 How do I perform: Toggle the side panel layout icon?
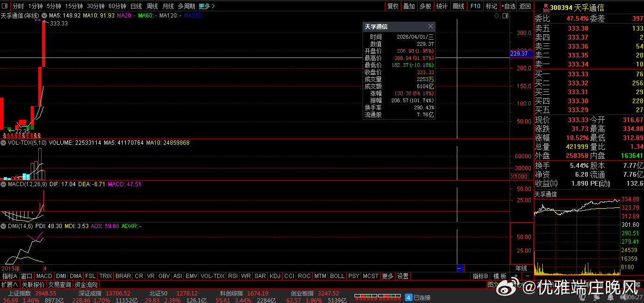point(505,16)
